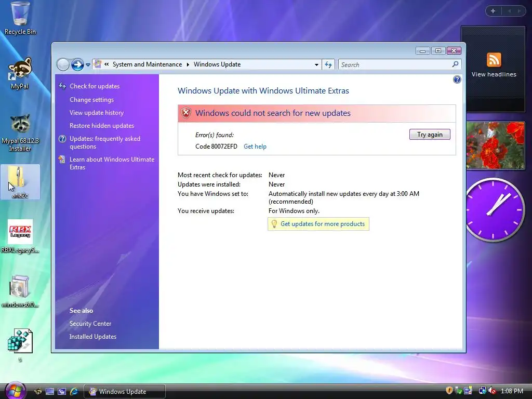Screen dimensions: 532x399
Task: Click the Search input field
Action: pyautogui.click(x=395, y=64)
